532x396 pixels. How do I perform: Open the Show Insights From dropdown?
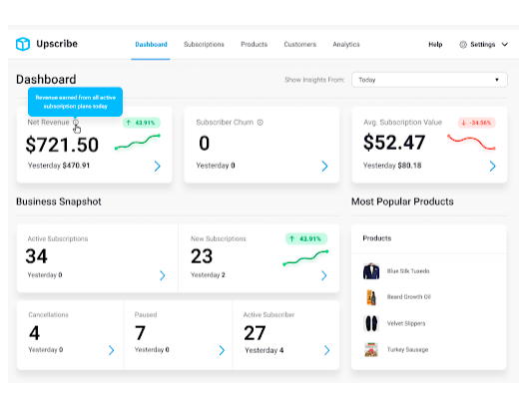click(429, 80)
